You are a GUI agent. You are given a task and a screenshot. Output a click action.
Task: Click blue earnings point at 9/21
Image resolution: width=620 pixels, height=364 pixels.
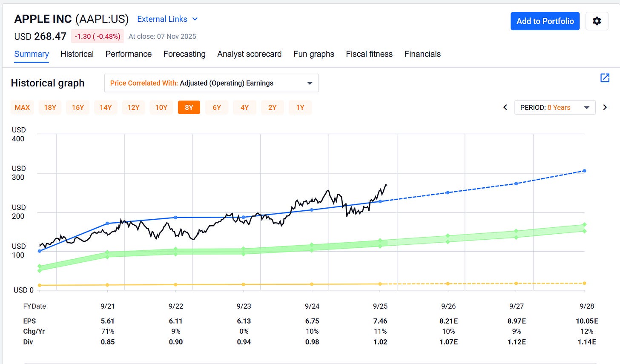point(107,224)
